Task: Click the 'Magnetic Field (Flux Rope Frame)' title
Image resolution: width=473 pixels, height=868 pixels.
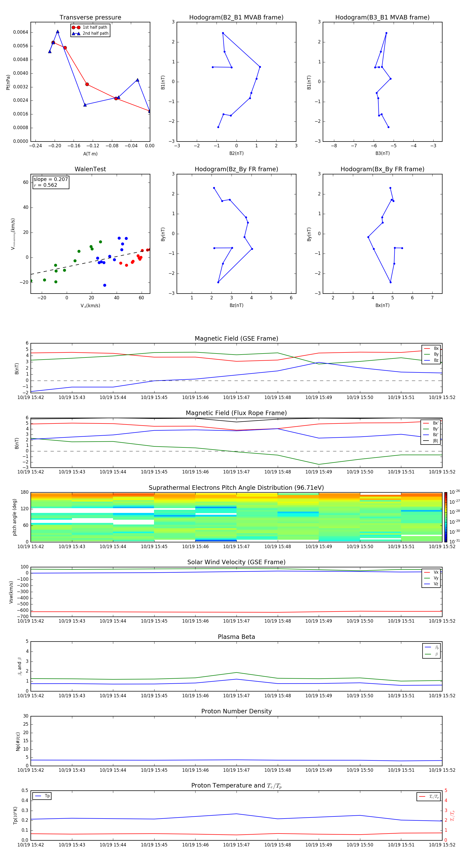Action: point(236,413)
